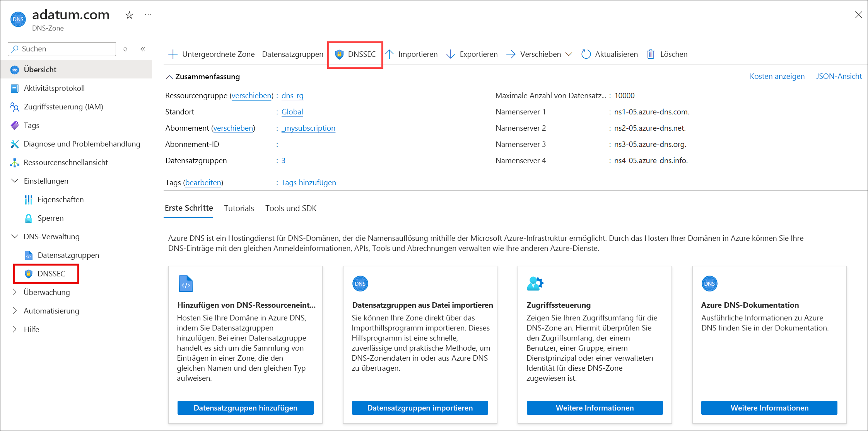Click the Löschen trash icon

tap(651, 55)
